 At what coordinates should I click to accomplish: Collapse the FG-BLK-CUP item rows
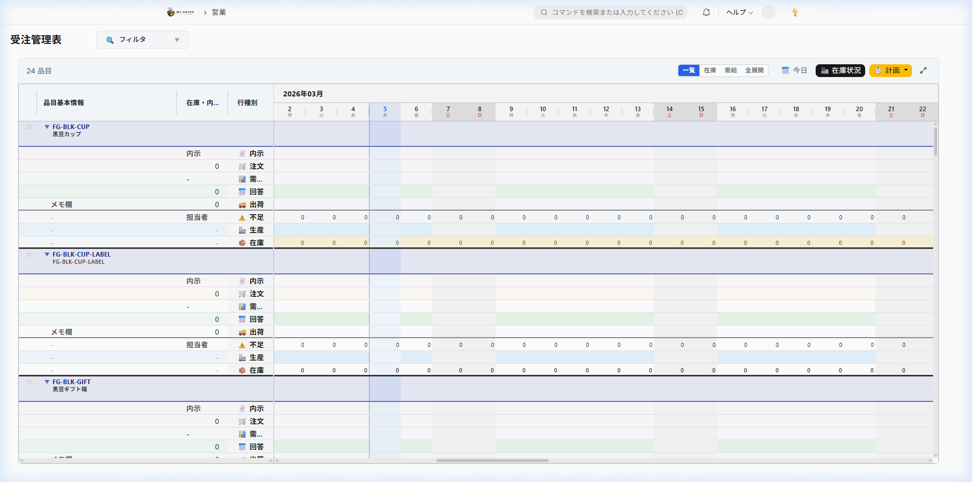point(47,127)
